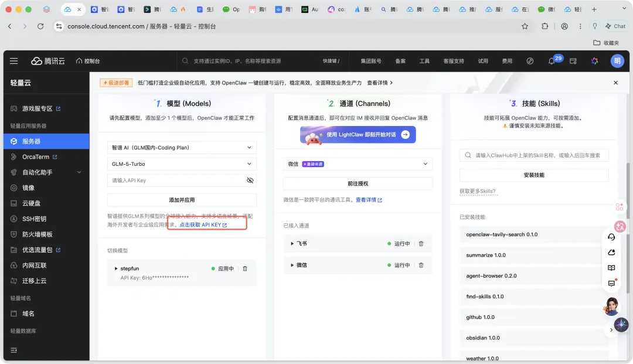Image resolution: width=633 pixels, height=364 pixels.
Task: Toggle API Key visibility eye icon
Action: click(250, 181)
